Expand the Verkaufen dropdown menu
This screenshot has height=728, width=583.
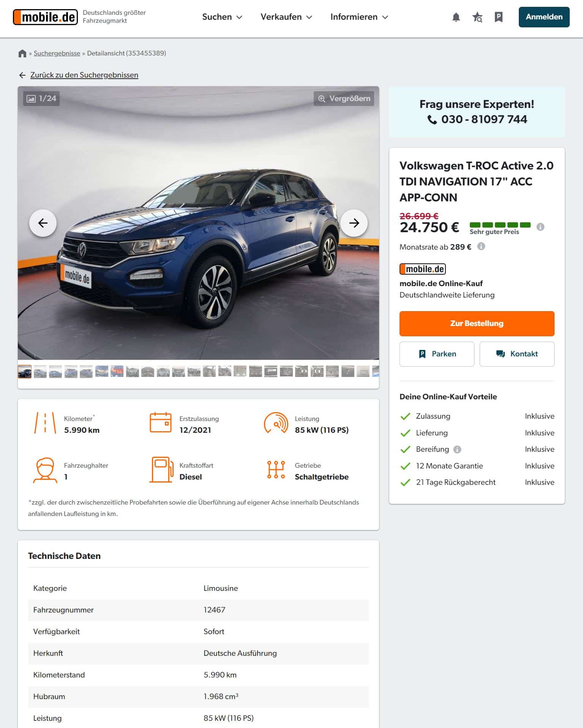coord(286,17)
